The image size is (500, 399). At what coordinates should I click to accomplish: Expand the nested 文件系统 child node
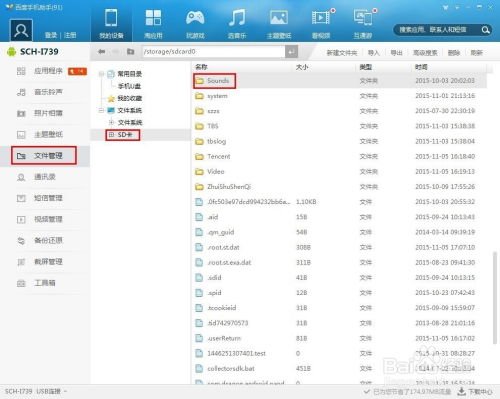pyautogui.click(x=112, y=122)
